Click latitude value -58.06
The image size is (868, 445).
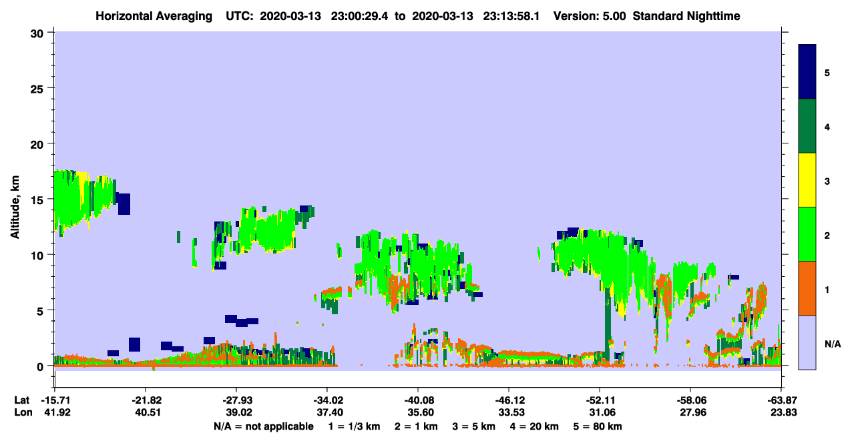pyautogui.click(x=690, y=400)
